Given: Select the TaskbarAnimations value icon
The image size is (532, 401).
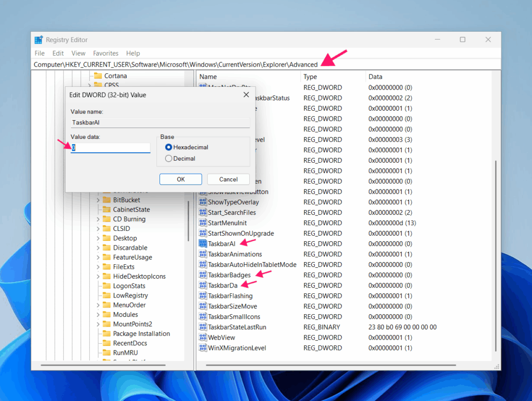Looking at the screenshot, I should tap(203, 254).
